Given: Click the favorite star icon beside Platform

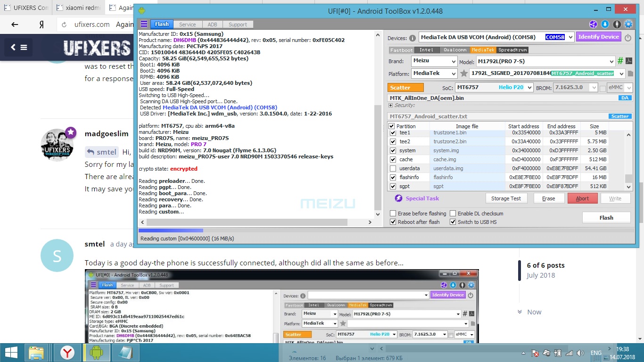Looking at the screenshot, I should (464, 74).
